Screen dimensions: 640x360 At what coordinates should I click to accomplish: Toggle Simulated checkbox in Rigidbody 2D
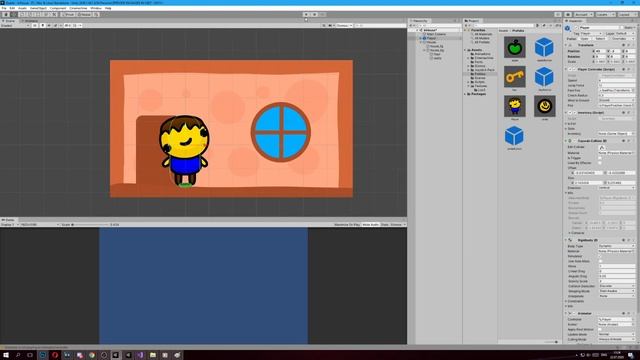click(600, 256)
